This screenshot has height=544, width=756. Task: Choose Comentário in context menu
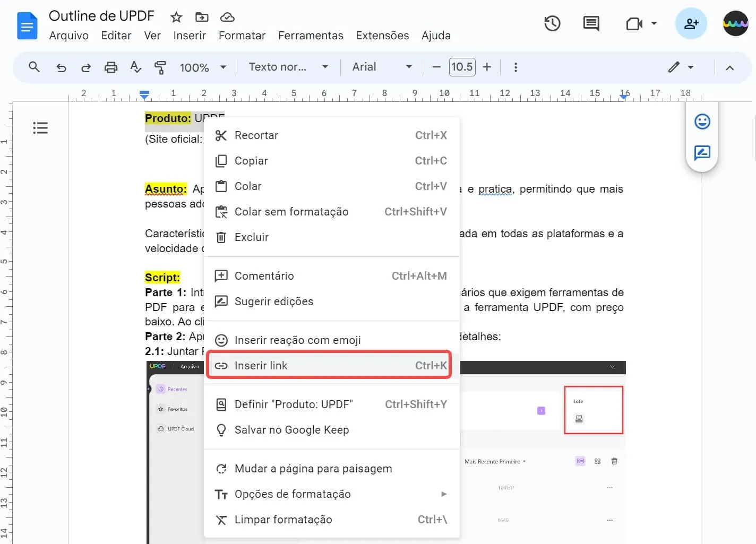332,276
